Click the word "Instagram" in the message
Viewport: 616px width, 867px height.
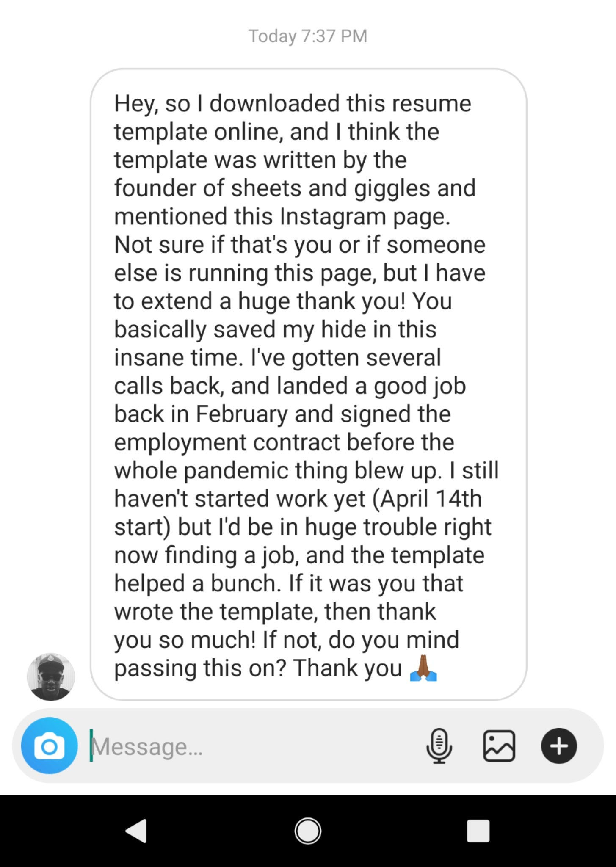tap(333, 216)
